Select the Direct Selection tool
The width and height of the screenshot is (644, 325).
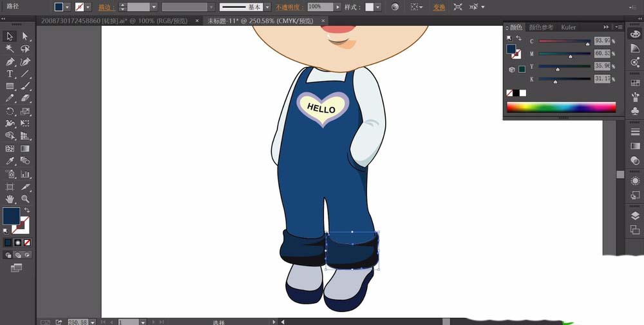click(x=25, y=37)
